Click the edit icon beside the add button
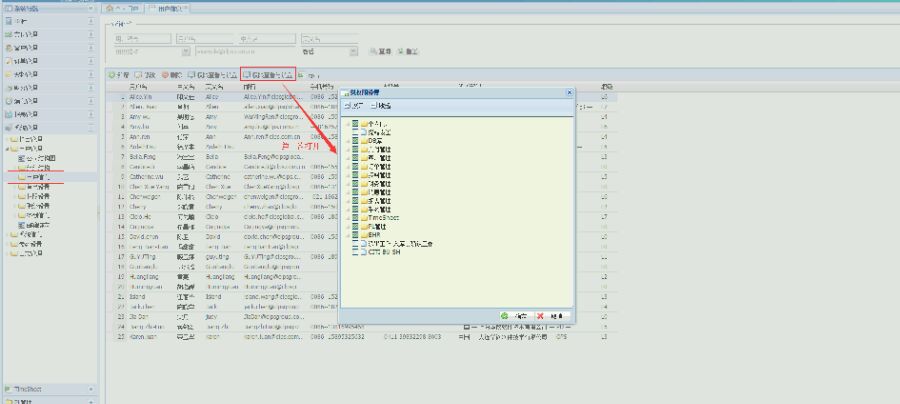Screen dimensions: 900x404 point(138,75)
